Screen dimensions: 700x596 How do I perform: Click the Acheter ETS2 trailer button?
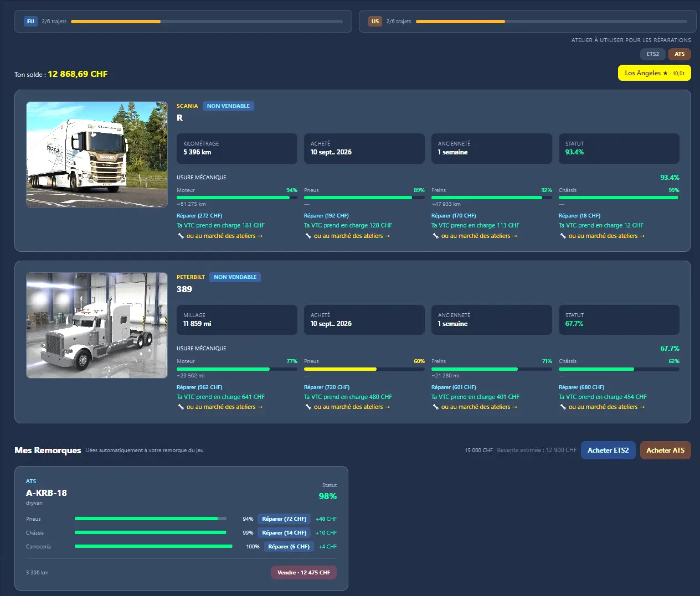pos(608,450)
